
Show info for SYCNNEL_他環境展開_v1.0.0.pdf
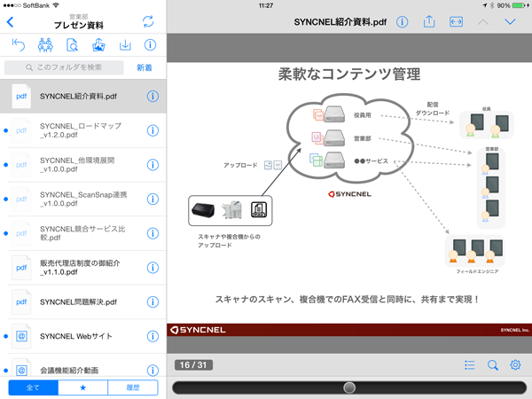[153, 165]
